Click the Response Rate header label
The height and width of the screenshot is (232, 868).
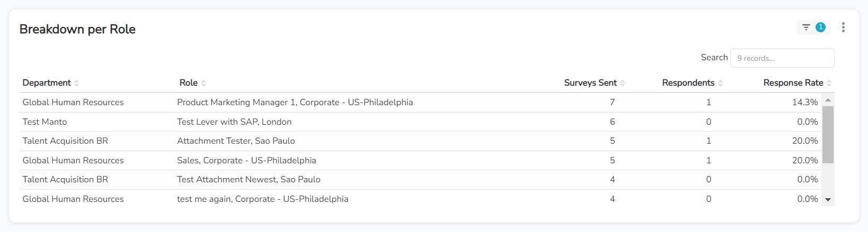(x=793, y=83)
